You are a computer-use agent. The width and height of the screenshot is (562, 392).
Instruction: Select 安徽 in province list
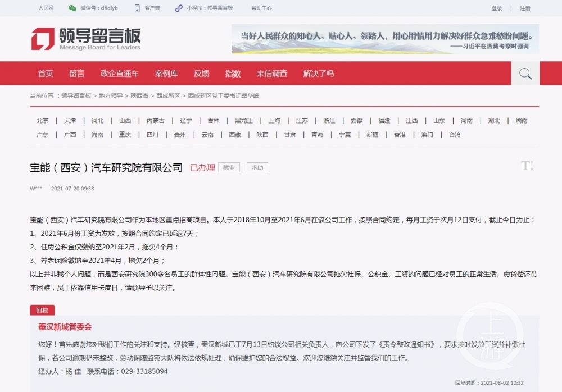[x=357, y=121]
